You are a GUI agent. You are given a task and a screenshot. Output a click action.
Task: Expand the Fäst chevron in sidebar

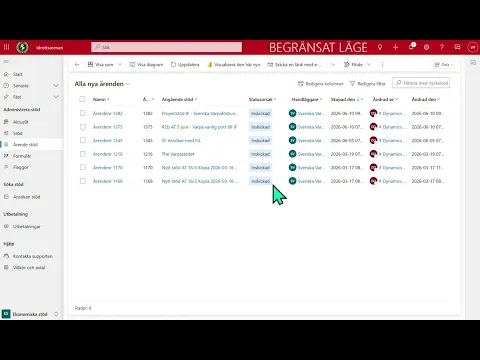[56, 97]
